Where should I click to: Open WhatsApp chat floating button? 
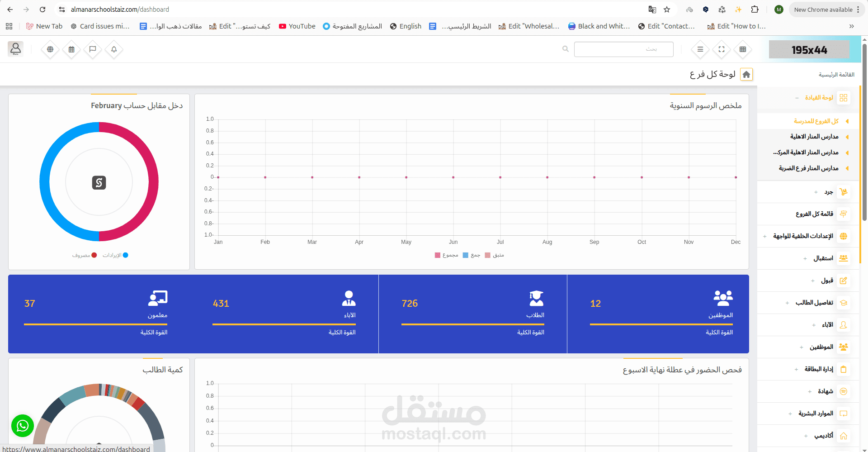pyautogui.click(x=23, y=426)
